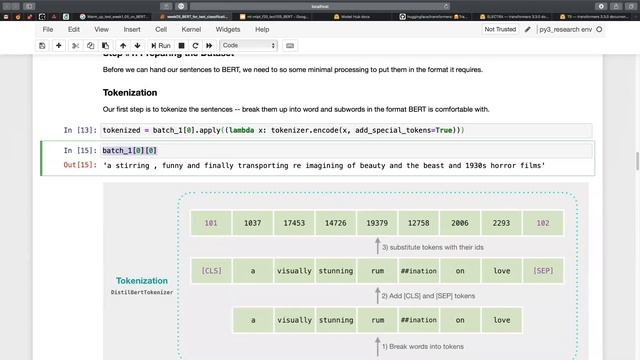The width and height of the screenshot is (640, 360).
Task: Open the first pinned tab icon
Action: point(6,17)
